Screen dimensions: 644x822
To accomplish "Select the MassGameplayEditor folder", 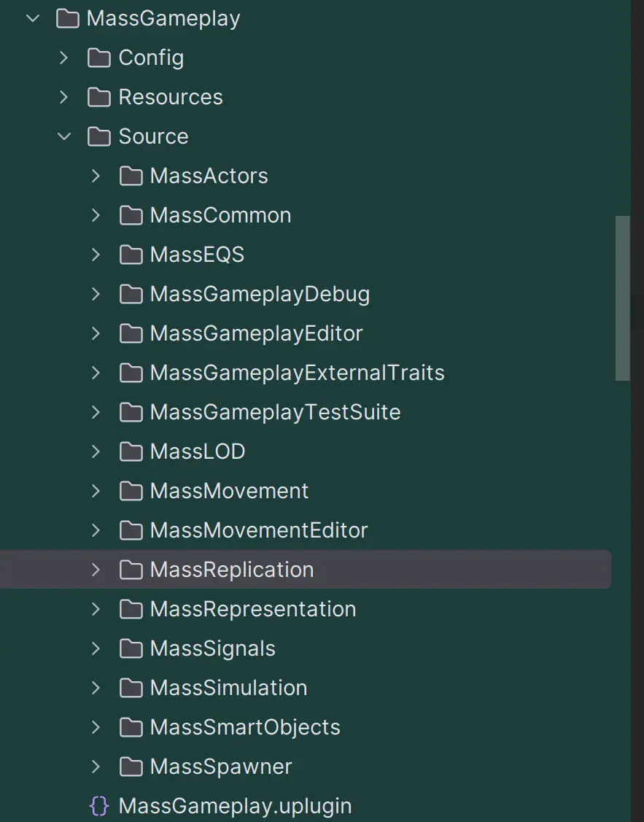I will pyautogui.click(x=256, y=333).
